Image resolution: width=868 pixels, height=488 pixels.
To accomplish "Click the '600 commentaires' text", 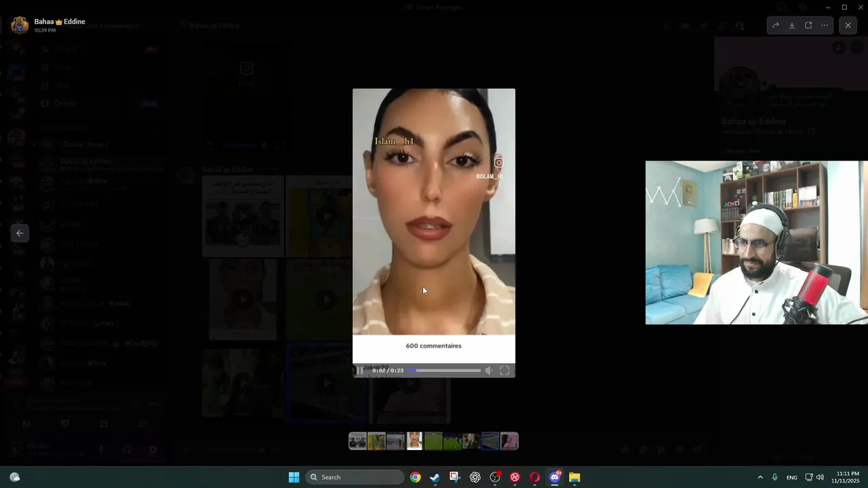I will click(433, 346).
